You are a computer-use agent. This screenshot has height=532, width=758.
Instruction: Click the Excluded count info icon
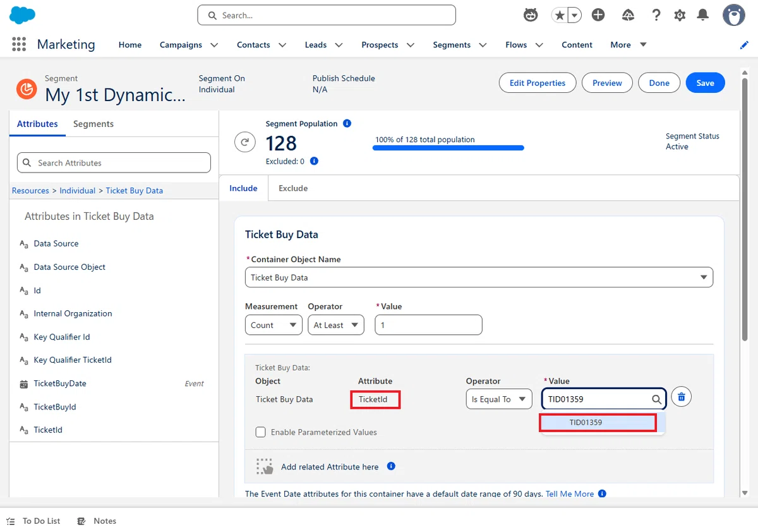pos(314,161)
